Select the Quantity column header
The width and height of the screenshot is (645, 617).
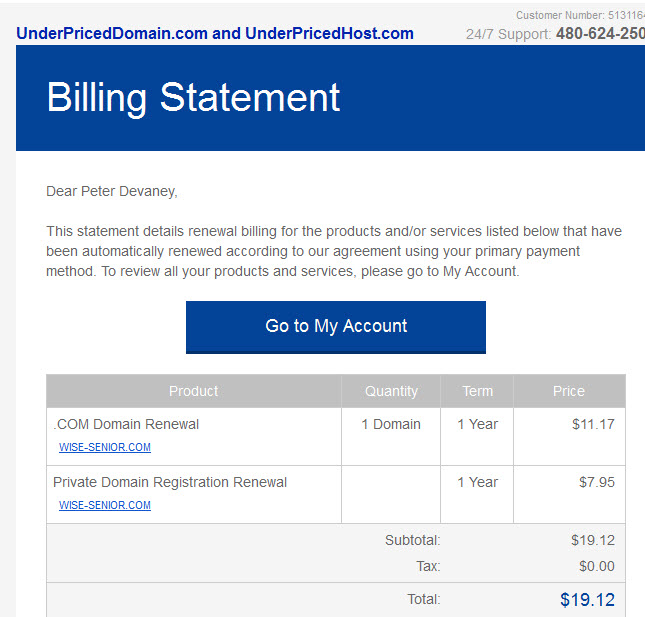[x=391, y=391]
